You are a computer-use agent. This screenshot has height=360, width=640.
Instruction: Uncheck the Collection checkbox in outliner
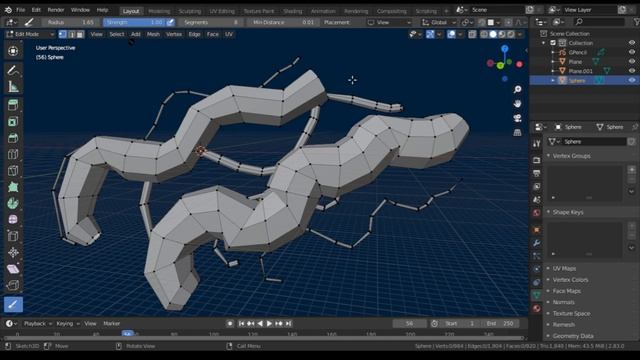(553, 43)
